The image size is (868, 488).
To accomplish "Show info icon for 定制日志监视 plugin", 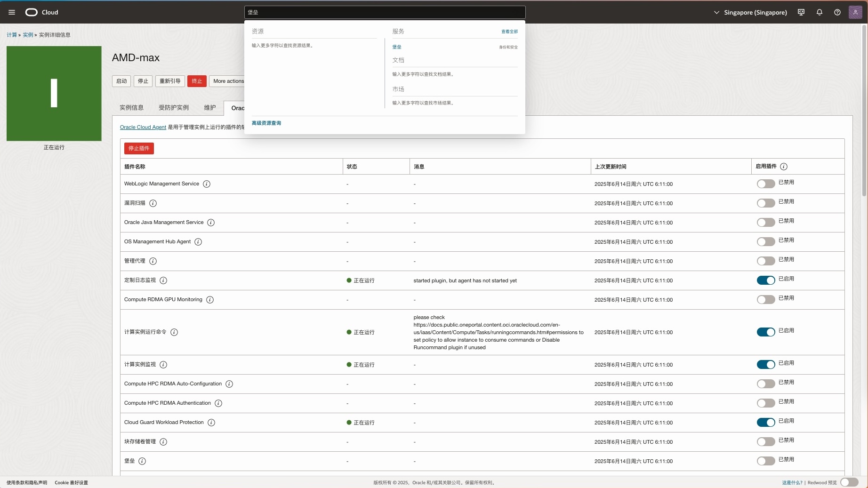I will pyautogui.click(x=163, y=280).
